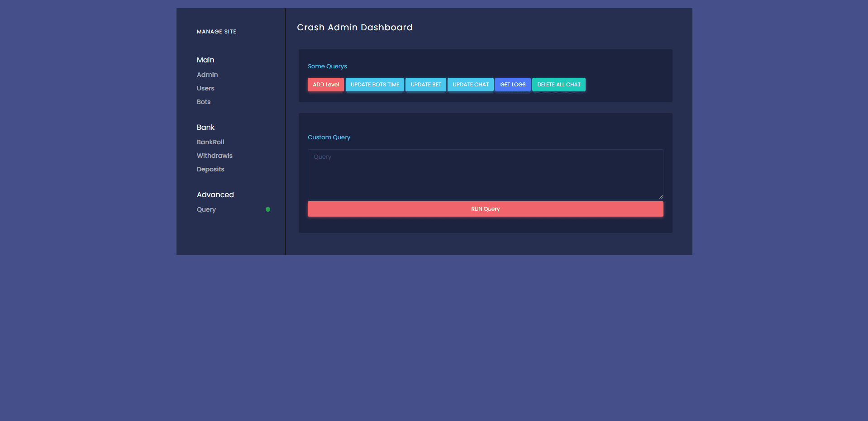
Task: Focus the Query text area
Action: point(485,174)
